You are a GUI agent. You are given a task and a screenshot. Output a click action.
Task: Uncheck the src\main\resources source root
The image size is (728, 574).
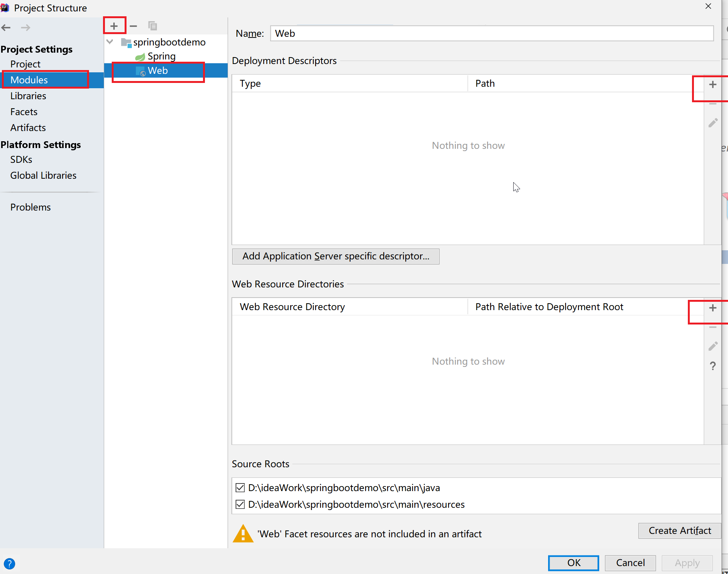click(240, 504)
